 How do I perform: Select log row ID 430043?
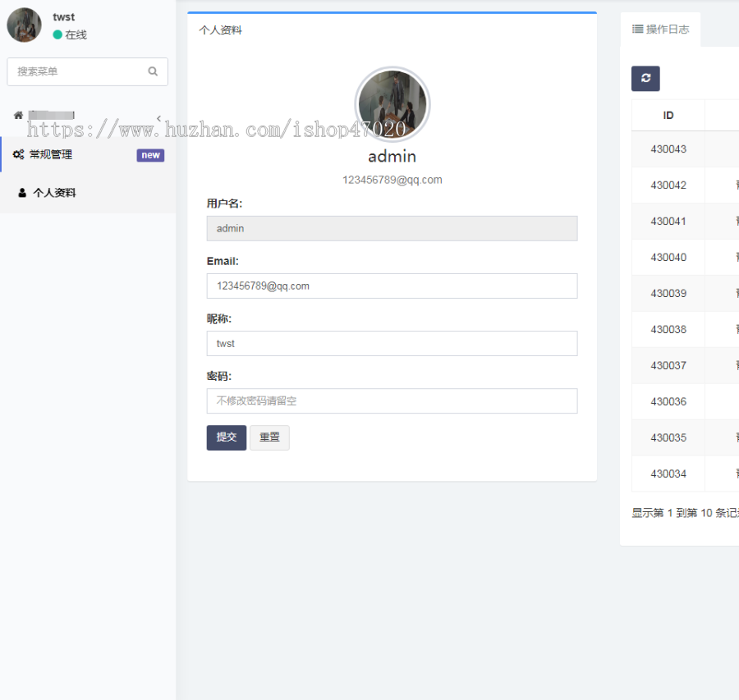[668, 149]
